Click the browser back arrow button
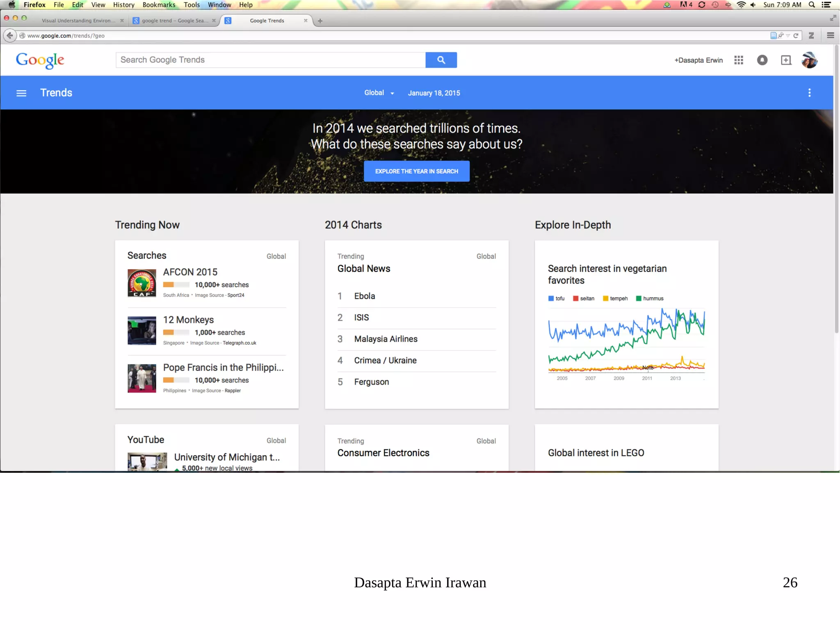Screen dimensions: 840x630 click(10, 36)
